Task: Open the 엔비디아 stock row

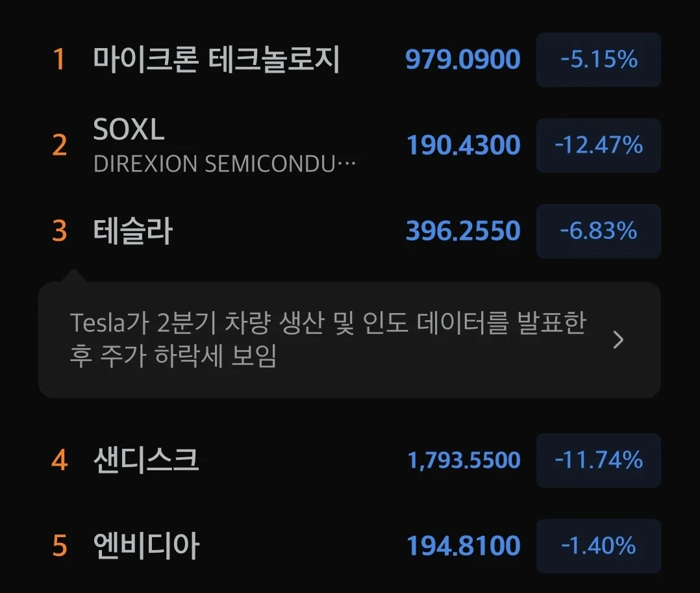Action: pyautogui.click(x=349, y=546)
